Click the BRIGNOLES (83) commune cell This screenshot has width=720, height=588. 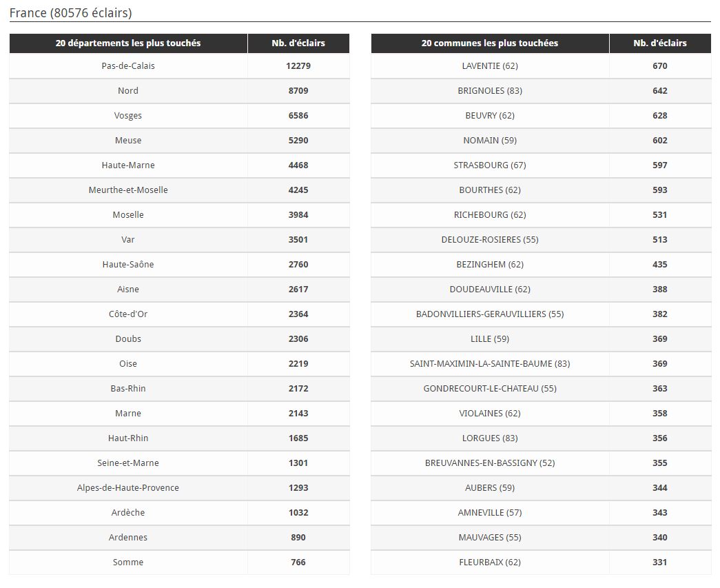click(x=490, y=90)
